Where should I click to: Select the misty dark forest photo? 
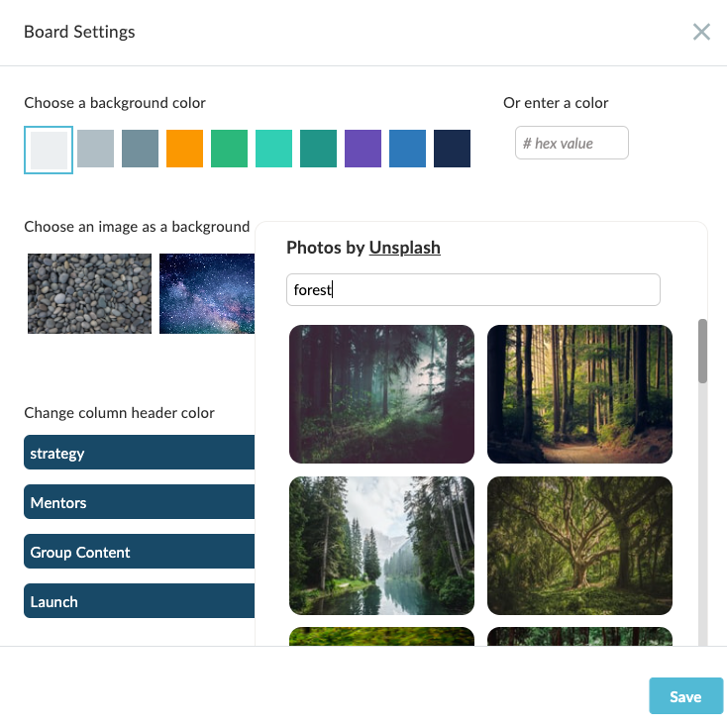click(381, 394)
